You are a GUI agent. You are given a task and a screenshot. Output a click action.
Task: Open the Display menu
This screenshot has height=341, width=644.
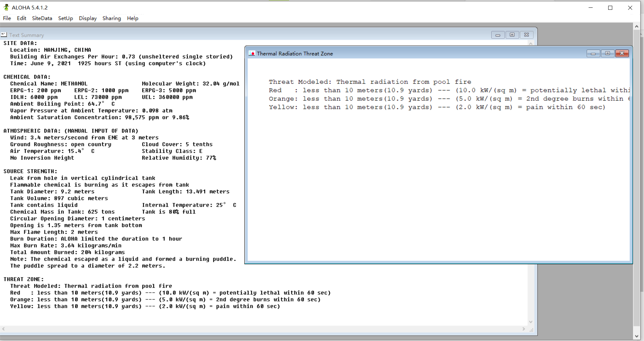tap(88, 18)
